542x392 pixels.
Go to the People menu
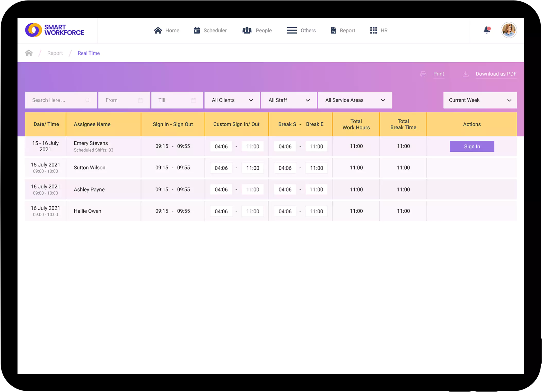257,30
